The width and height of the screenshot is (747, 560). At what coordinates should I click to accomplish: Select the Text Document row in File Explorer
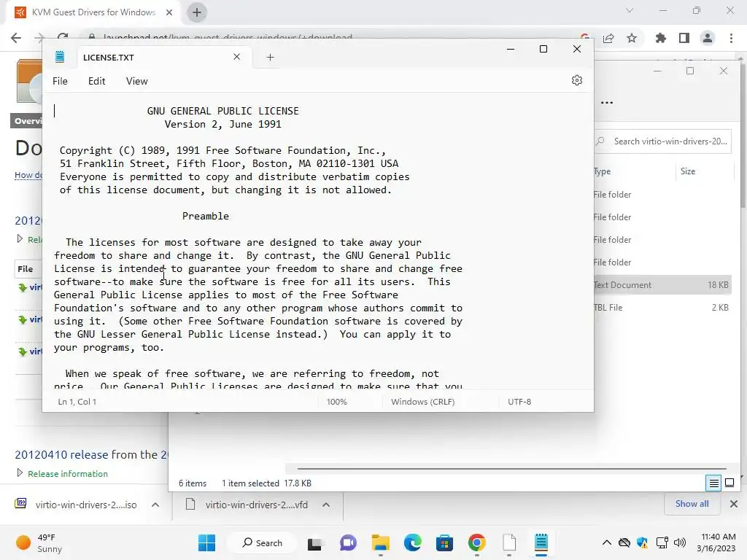coord(662,285)
